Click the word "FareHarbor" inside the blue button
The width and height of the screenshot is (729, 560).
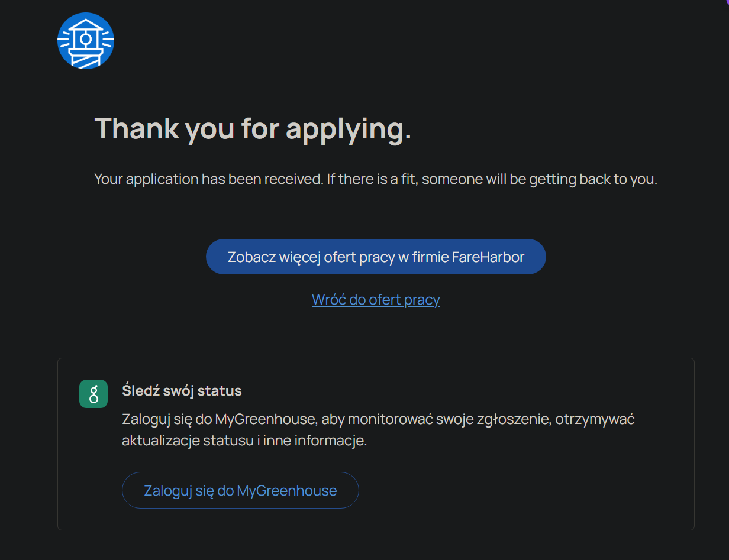488,257
